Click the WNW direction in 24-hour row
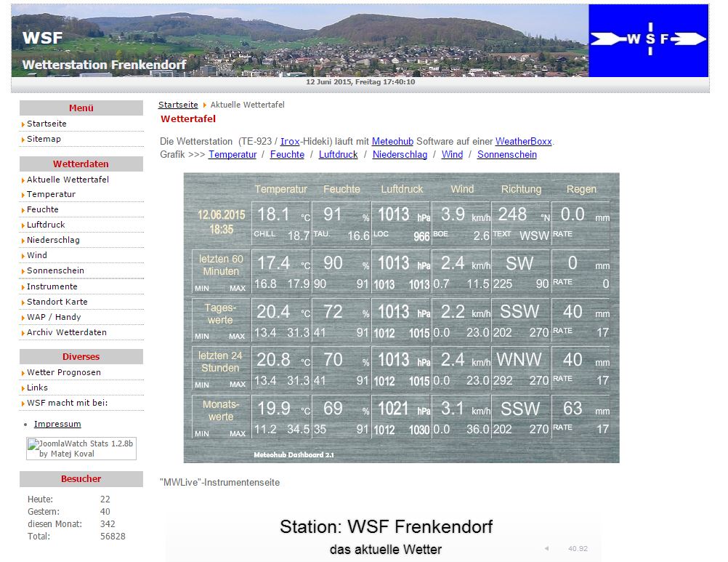The width and height of the screenshot is (728, 562). [x=519, y=360]
